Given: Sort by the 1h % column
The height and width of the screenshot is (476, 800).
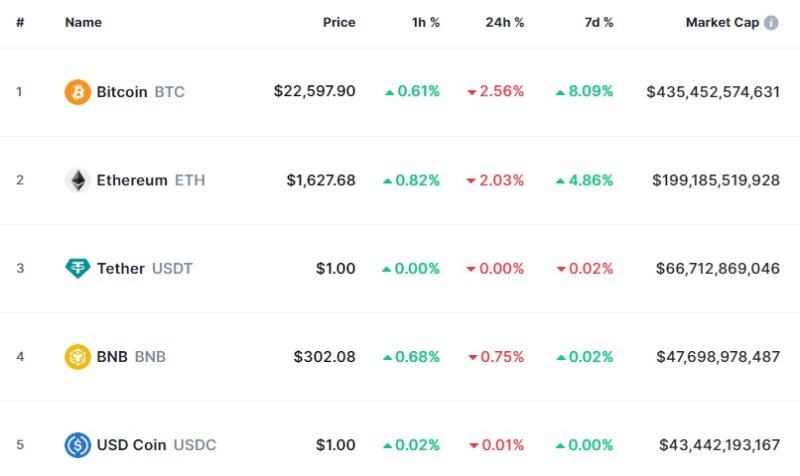Looking at the screenshot, I should 424,22.
